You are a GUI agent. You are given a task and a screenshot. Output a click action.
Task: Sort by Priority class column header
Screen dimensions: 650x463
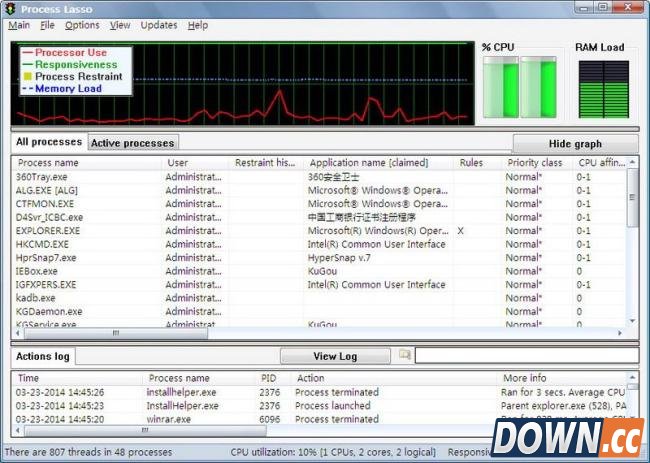pyautogui.click(x=537, y=163)
